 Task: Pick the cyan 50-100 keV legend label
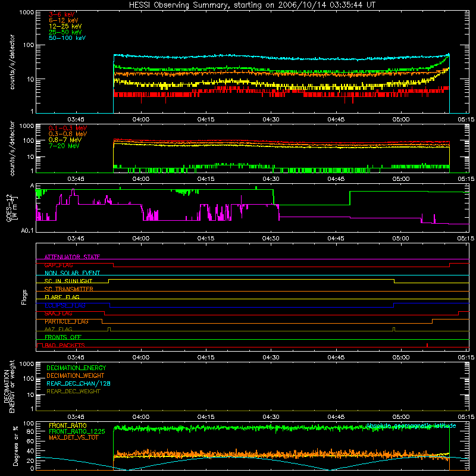pyautogui.click(x=67, y=38)
